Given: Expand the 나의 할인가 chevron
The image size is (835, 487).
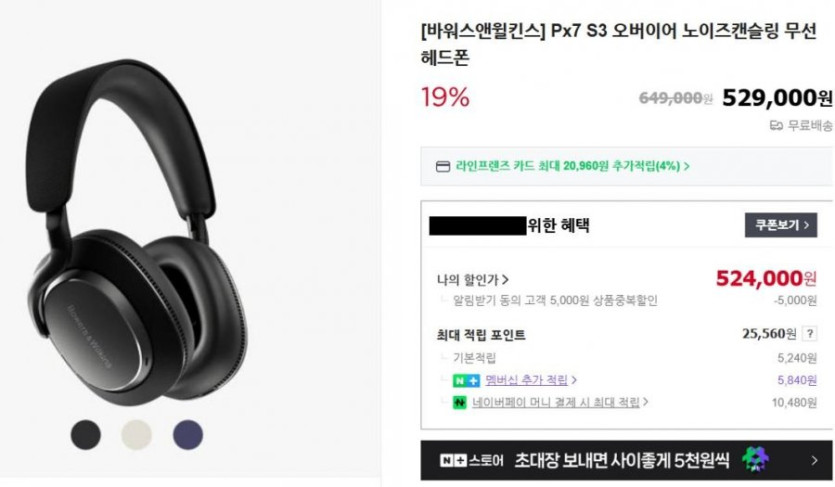Looking at the screenshot, I should point(505,279).
